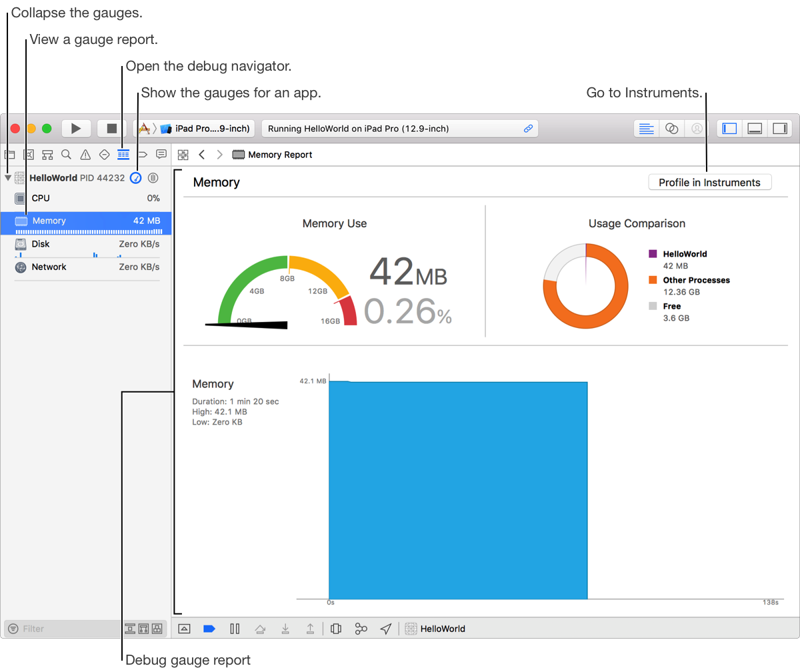Open the Network gauge report
Screen dimensions: 800x672
(x=87, y=267)
